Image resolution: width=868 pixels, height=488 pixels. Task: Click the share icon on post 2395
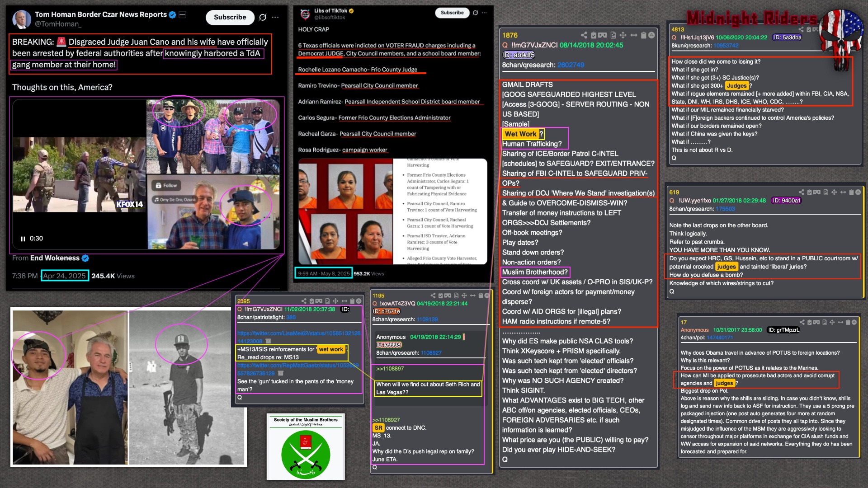click(x=304, y=301)
